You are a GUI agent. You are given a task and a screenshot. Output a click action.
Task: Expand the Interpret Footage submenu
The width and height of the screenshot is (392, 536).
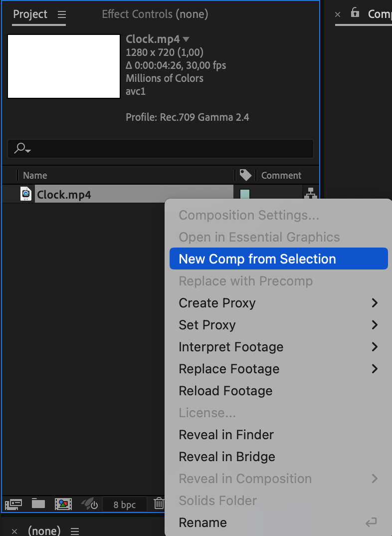pos(375,347)
